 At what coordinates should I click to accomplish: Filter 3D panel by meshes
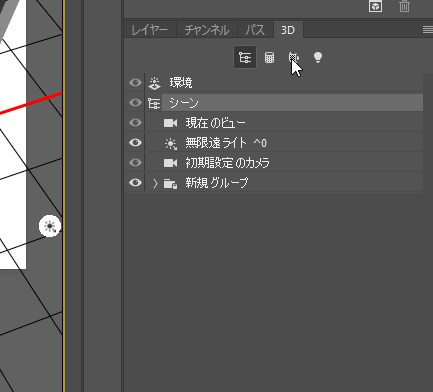click(269, 57)
